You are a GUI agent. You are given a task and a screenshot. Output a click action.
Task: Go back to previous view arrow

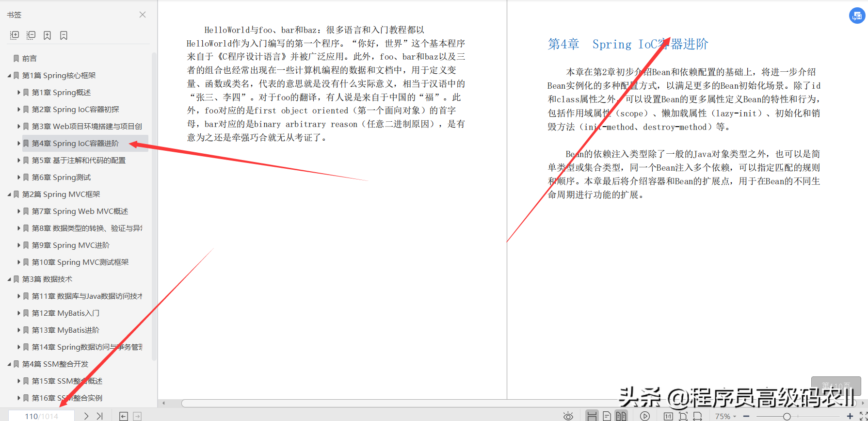tap(124, 416)
